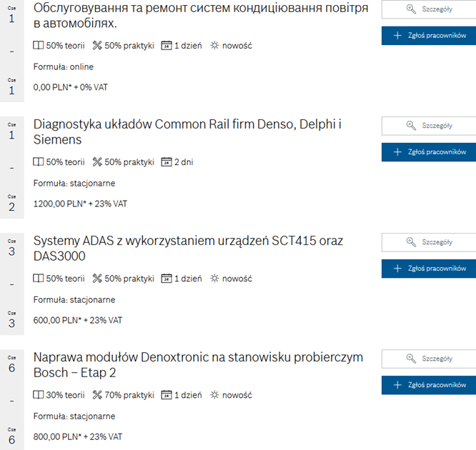Open Szczegóły for Common Rail diagnostics
This screenshot has height=450, width=476.
click(428, 126)
